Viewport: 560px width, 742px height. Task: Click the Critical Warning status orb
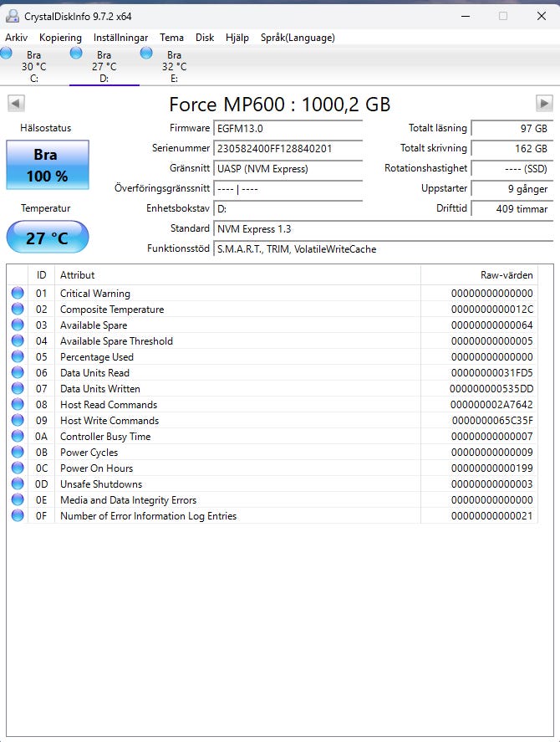click(x=18, y=294)
